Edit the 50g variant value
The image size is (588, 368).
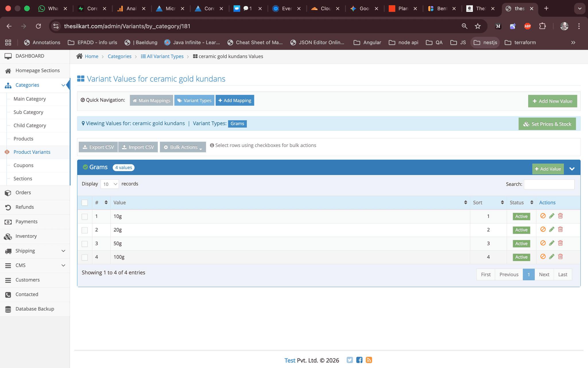[552, 243]
